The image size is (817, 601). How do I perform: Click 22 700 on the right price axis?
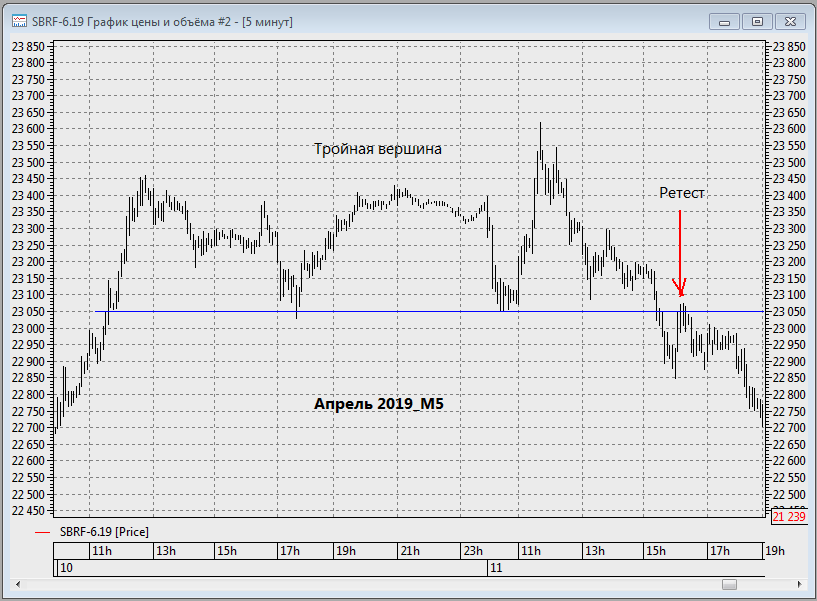789,428
